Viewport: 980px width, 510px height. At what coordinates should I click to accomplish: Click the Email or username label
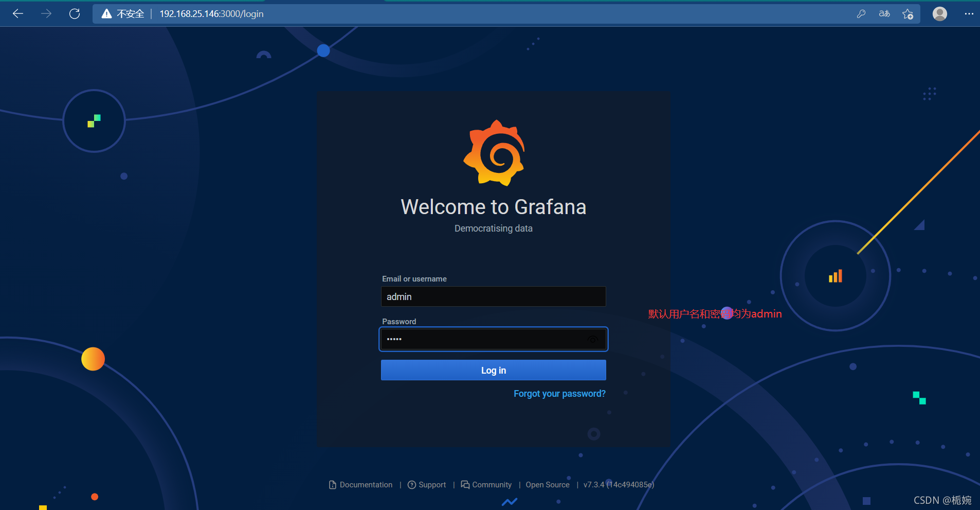[x=414, y=279]
